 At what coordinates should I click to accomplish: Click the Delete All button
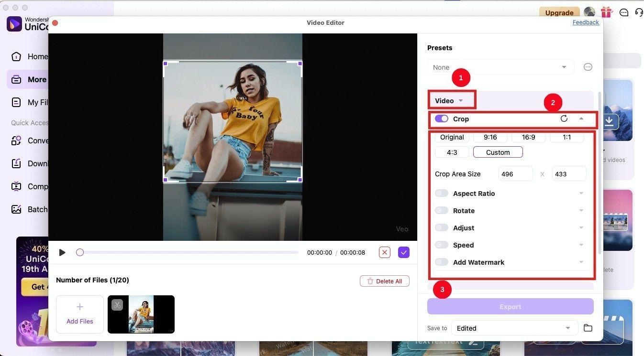(385, 281)
